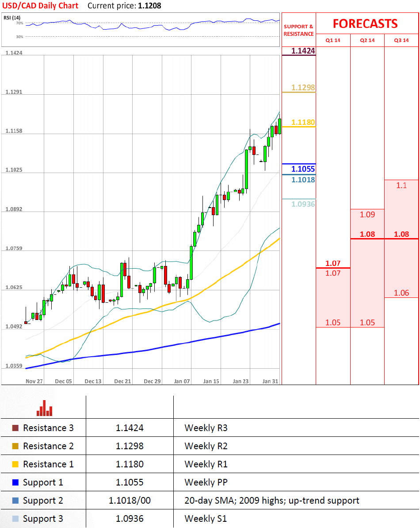Select the Support & Resistance column header
This screenshot has height=528, width=420.
[x=298, y=30]
